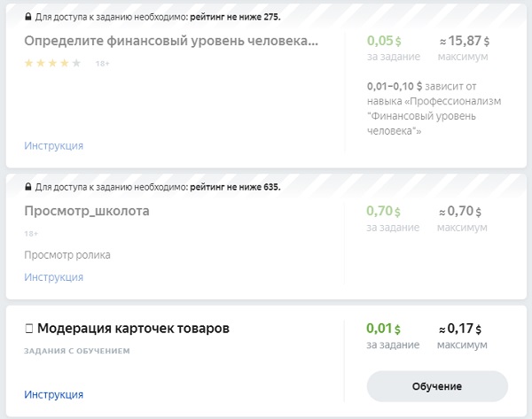This screenshot has height=419, width=532.
Task: Open Инструкция for the finance level task
Action: point(53,146)
